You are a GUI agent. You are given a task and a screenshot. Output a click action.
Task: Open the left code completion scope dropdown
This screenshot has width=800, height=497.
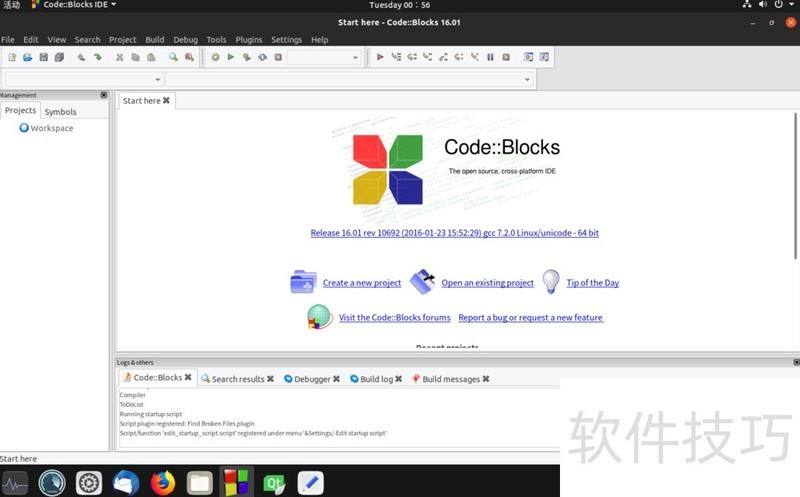(x=84, y=80)
